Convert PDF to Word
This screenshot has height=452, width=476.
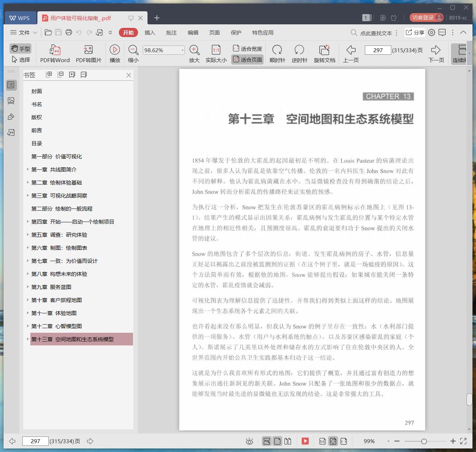(x=55, y=54)
